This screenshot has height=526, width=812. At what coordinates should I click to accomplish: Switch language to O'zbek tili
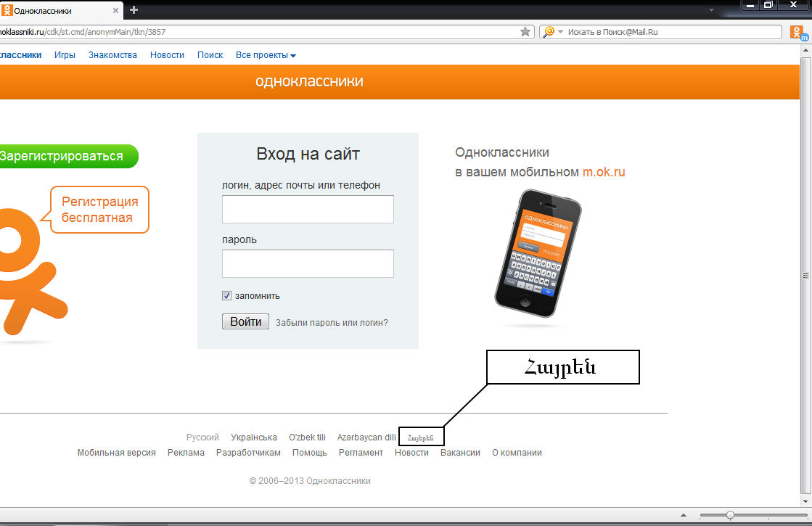pos(307,437)
